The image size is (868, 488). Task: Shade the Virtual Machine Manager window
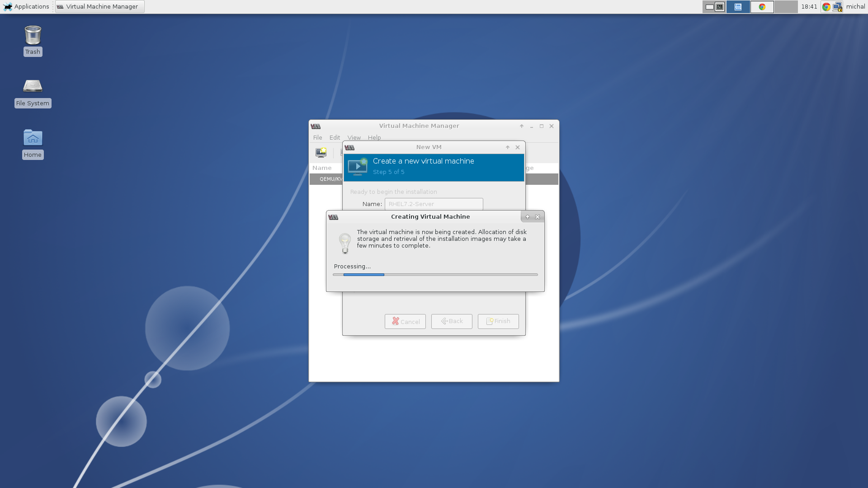522,126
